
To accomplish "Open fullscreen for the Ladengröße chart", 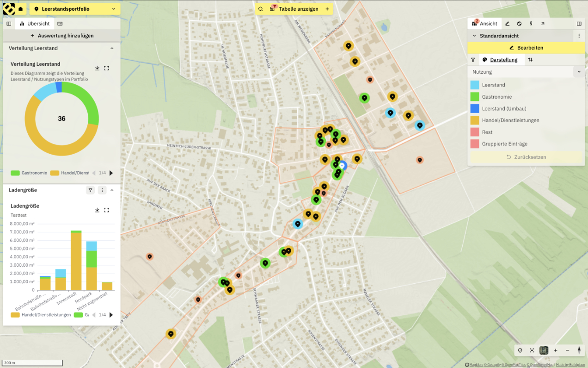I will click(x=106, y=210).
